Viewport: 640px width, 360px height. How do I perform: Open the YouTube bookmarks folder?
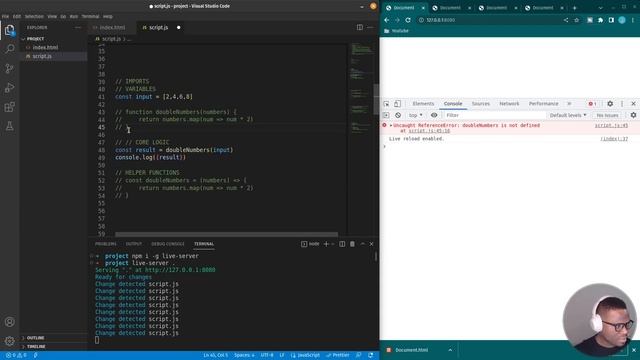click(x=396, y=31)
